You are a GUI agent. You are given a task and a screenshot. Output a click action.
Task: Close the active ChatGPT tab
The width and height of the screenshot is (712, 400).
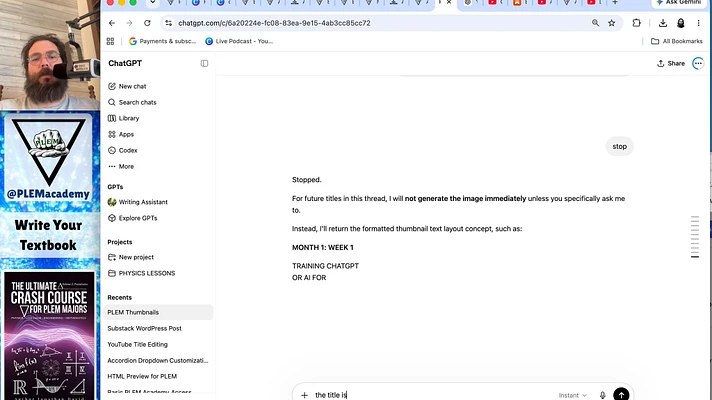[x=449, y=3]
